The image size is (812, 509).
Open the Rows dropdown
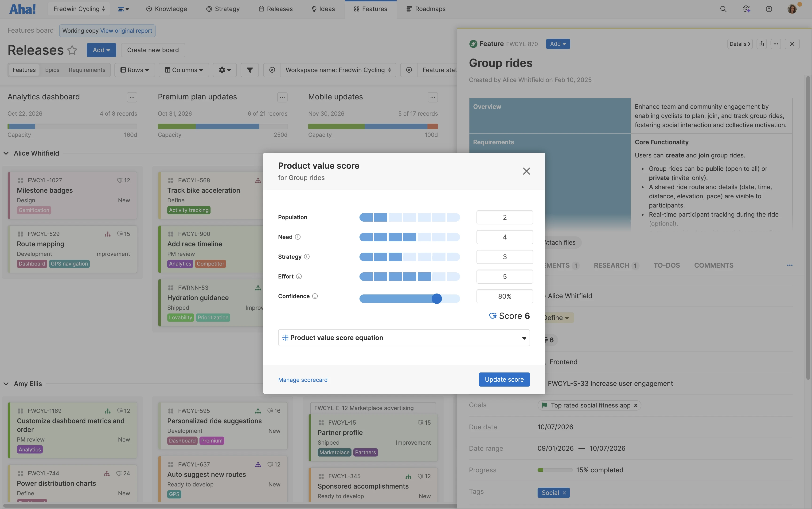click(x=135, y=70)
